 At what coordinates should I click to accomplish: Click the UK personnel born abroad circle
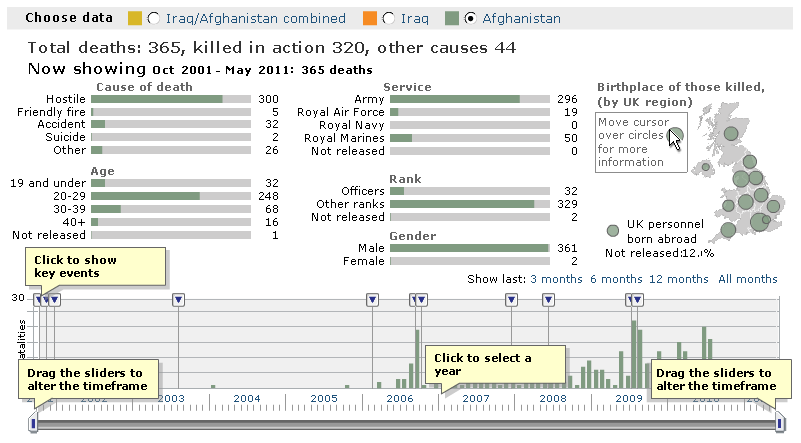(613, 231)
